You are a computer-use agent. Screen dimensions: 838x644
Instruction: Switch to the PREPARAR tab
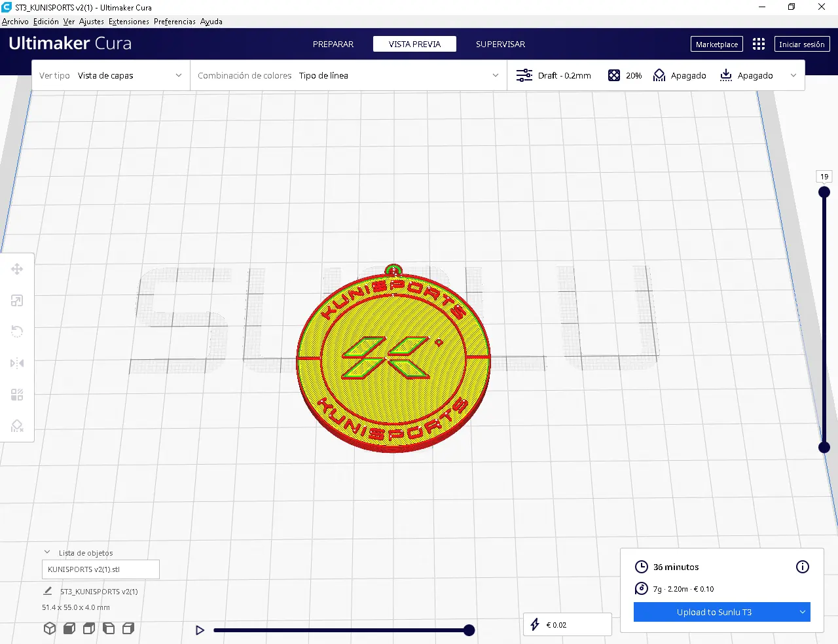(333, 44)
